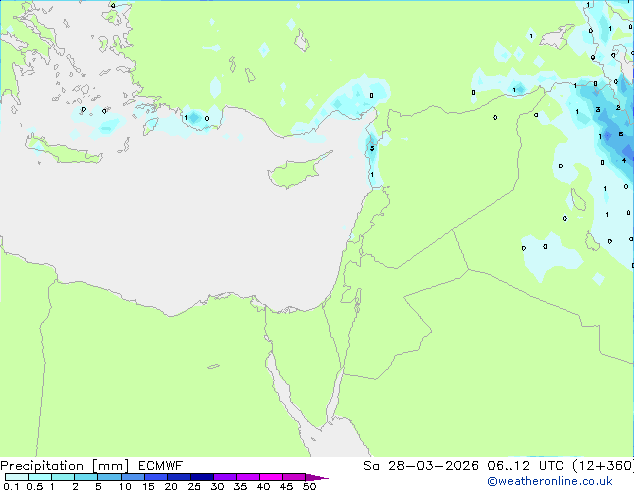Screen dimensions: 634x490
Task: Select the 30–35 mm purple swatch
Action: click(x=224, y=477)
